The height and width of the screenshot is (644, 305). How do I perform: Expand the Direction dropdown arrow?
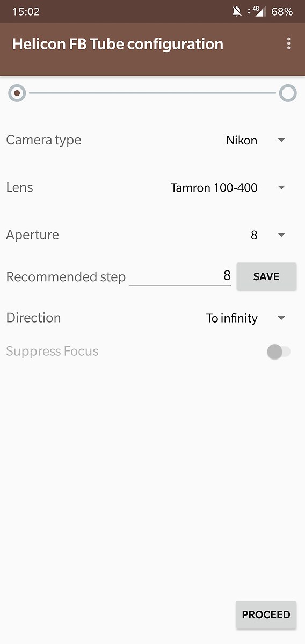[281, 318]
